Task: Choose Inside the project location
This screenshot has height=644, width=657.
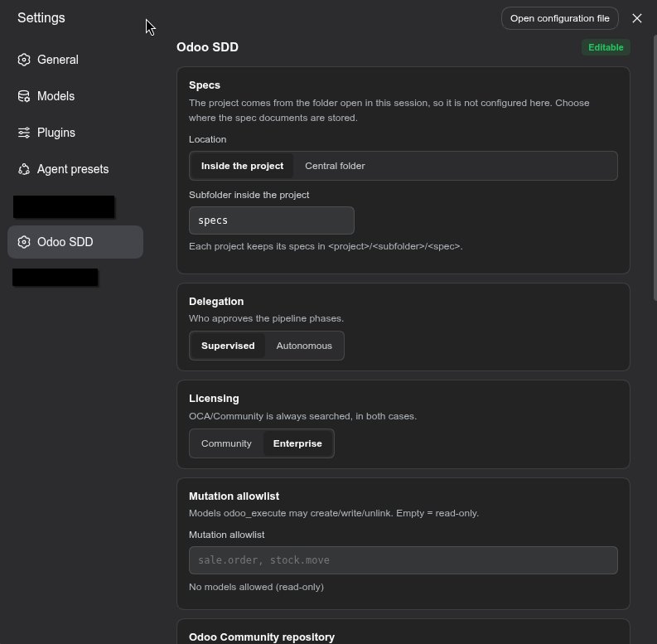Action: tap(242, 166)
